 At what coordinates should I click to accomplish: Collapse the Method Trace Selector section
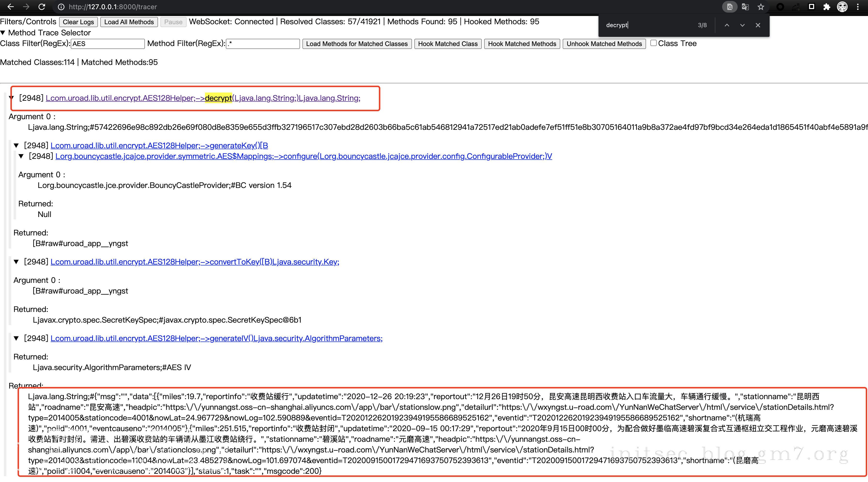click(x=3, y=33)
